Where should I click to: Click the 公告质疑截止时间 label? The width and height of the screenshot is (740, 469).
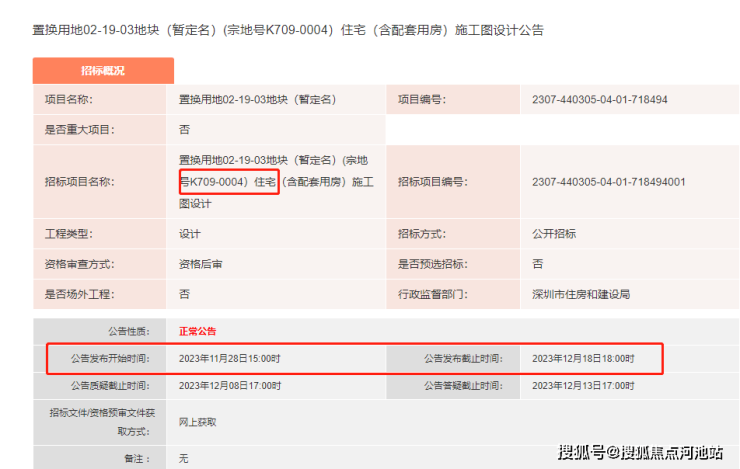(x=110, y=386)
